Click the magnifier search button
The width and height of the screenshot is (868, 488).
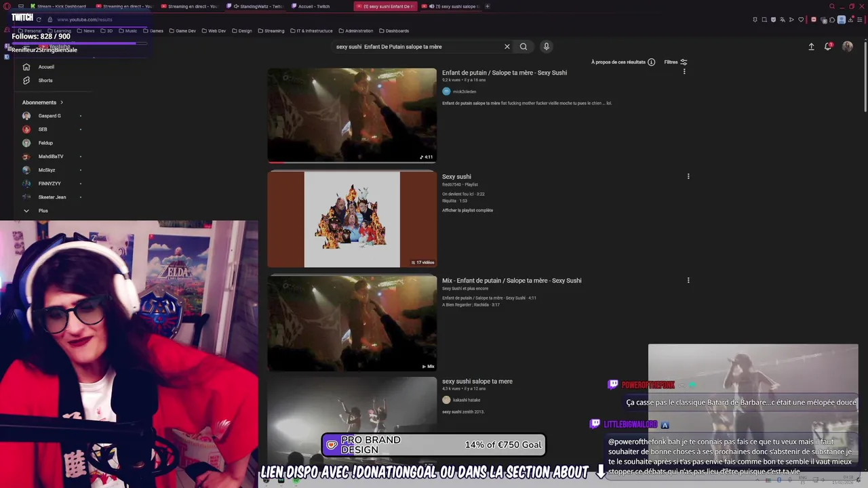click(x=524, y=47)
